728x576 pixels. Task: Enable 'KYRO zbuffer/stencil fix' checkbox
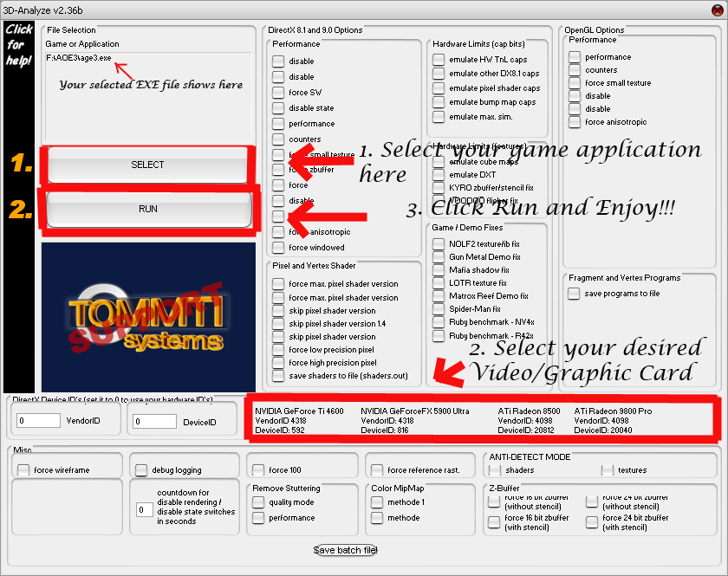click(439, 187)
